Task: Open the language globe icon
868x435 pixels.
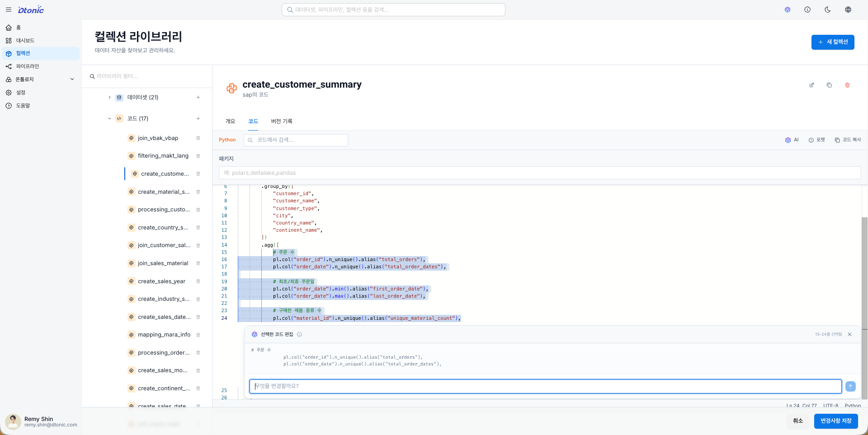Action: (848, 9)
